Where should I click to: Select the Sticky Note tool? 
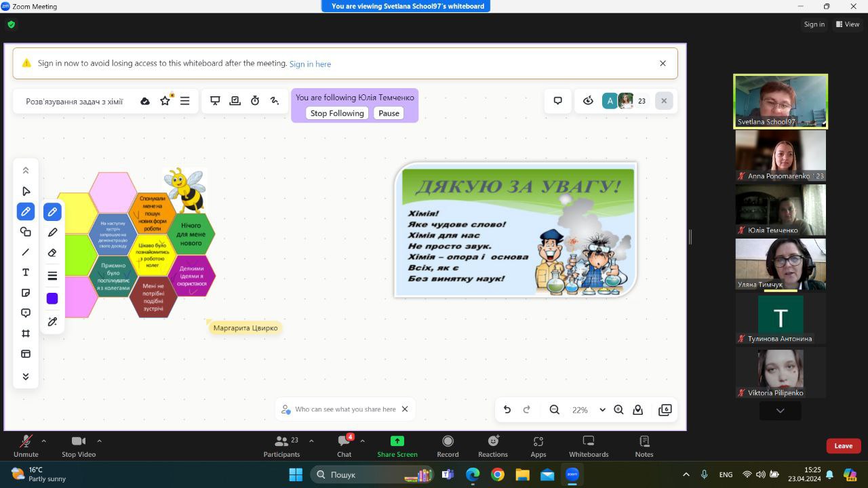pos(26,293)
